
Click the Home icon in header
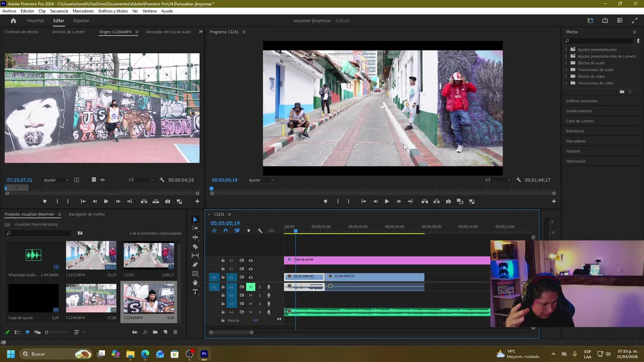[14, 21]
